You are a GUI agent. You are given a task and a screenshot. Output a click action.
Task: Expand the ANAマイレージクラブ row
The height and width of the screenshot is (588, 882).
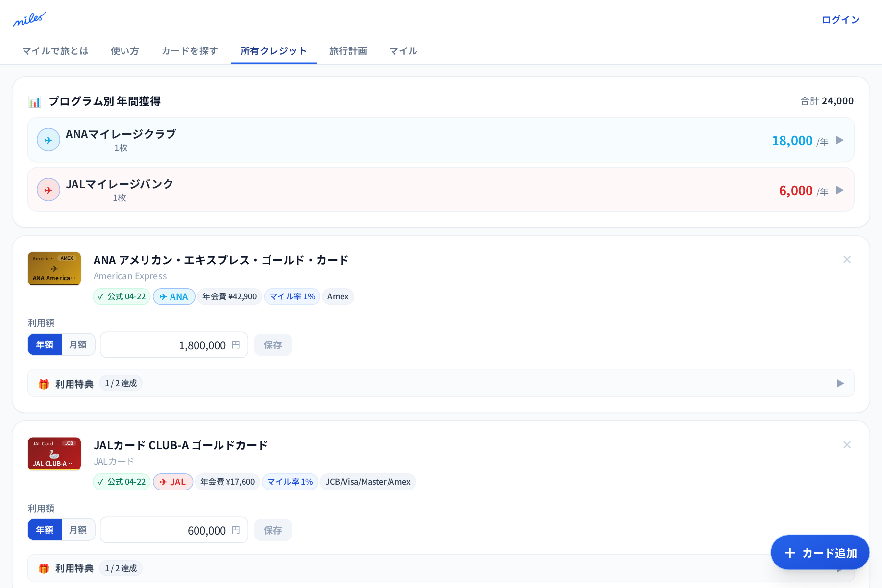(x=441, y=140)
